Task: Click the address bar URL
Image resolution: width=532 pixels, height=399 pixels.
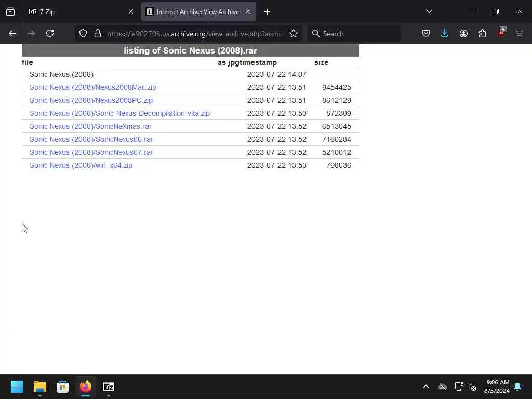Action: tap(194, 34)
